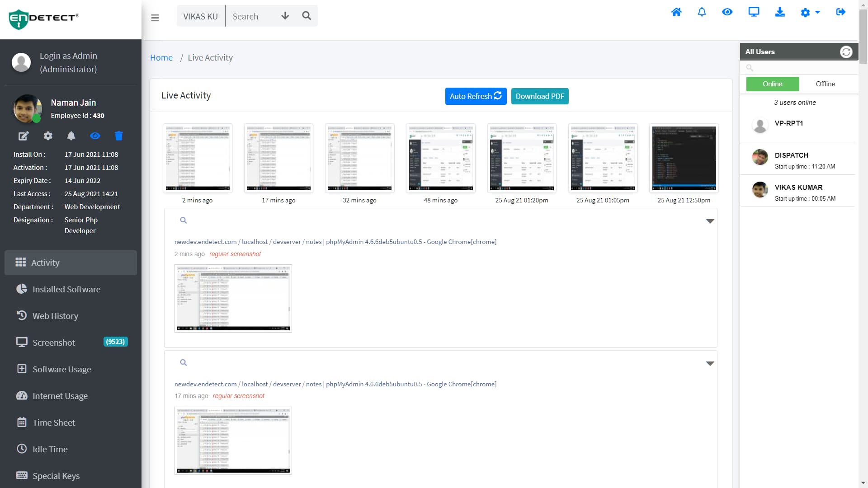
Task: Delete employee using blue trash icon
Action: pos(118,136)
